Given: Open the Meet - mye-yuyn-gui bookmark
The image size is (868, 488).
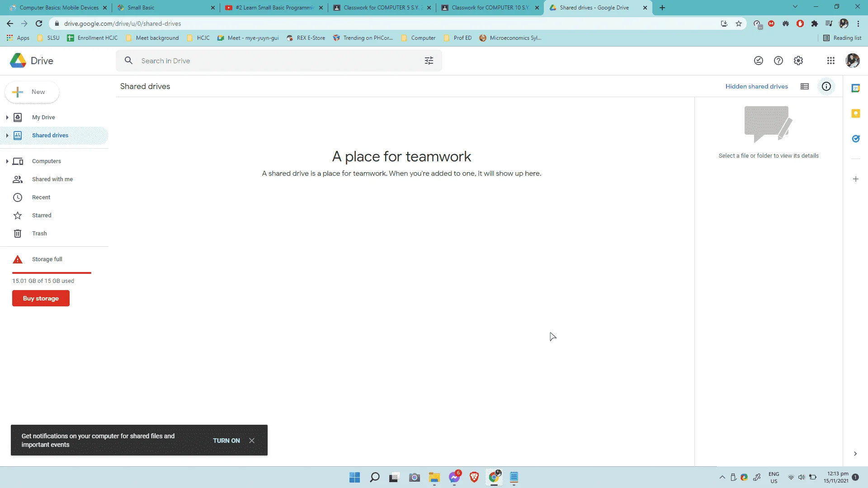Looking at the screenshot, I should tap(248, 38).
